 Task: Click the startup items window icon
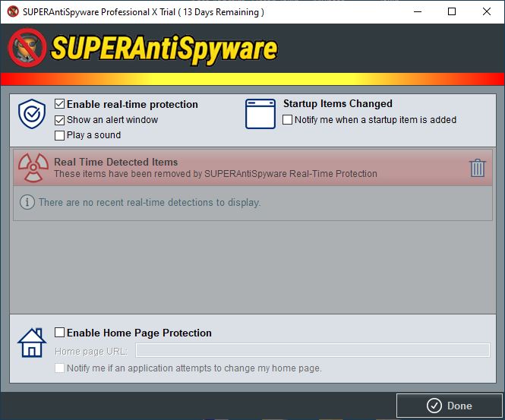tap(260, 114)
